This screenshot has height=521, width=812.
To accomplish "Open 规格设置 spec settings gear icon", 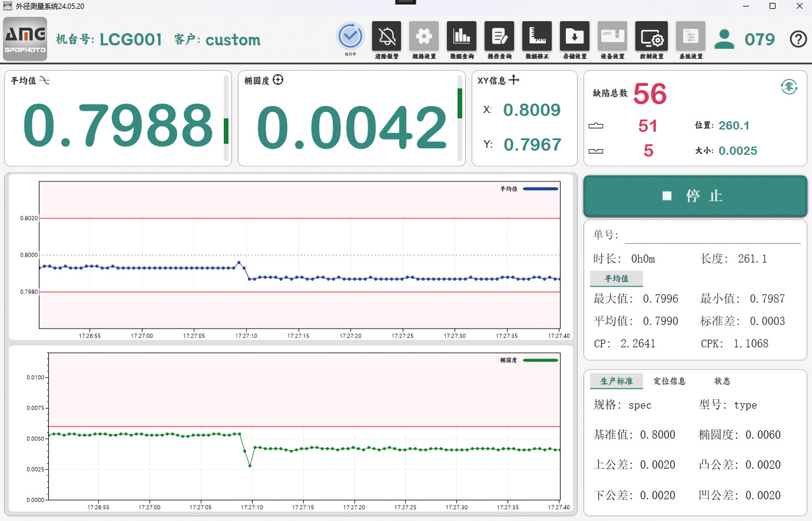I will coord(424,36).
